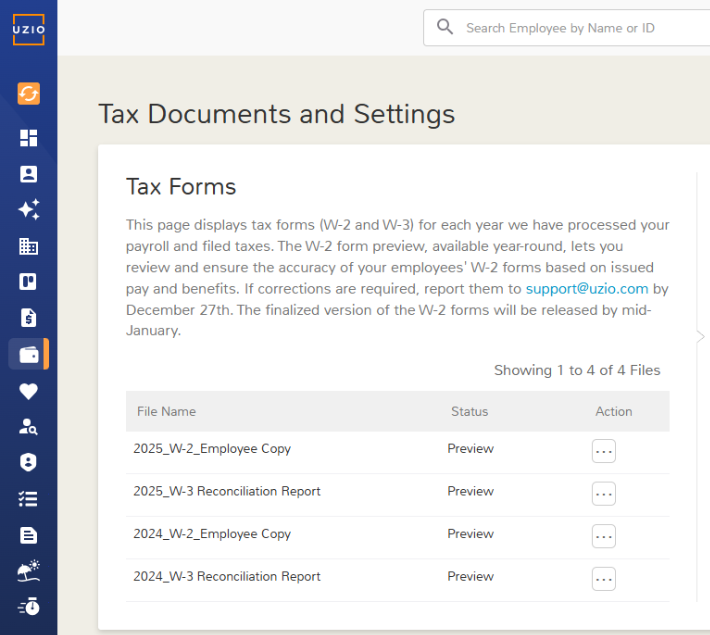Viewport: 710px width, 635px height.
Task: Click the orange sync refresh icon
Action: 29,94
